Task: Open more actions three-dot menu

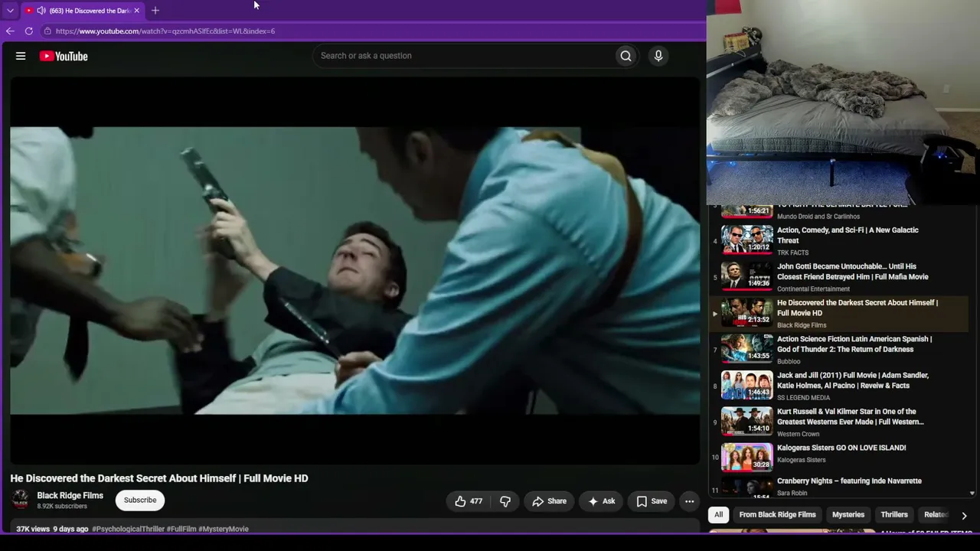Action: click(x=689, y=501)
